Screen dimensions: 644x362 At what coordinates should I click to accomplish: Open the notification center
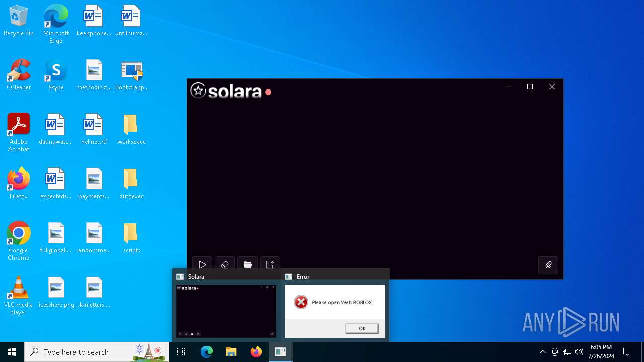(627, 352)
